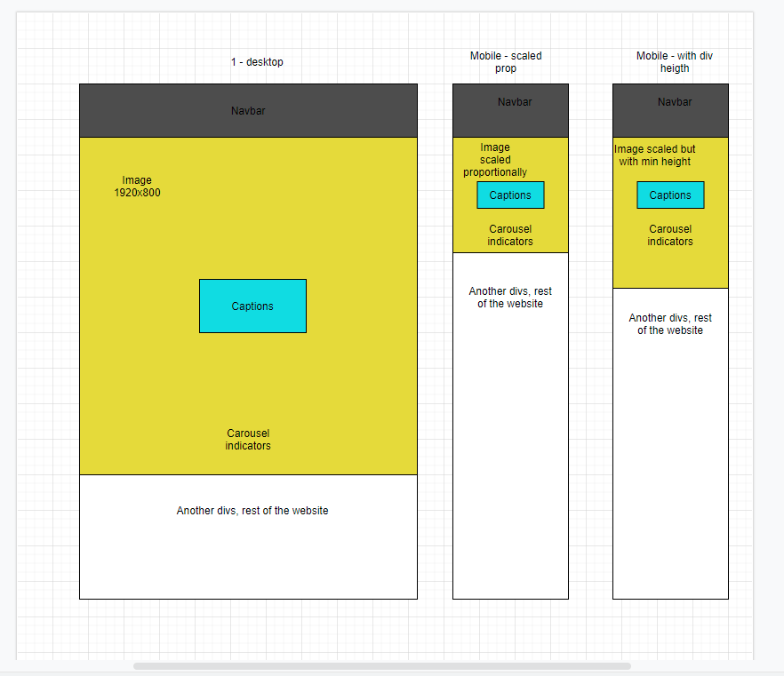Select the Captions box under 'Image scaled proportionally'
The height and width of the screenshot is (676, 784).
pyautogui.click(x=510, y=195)
